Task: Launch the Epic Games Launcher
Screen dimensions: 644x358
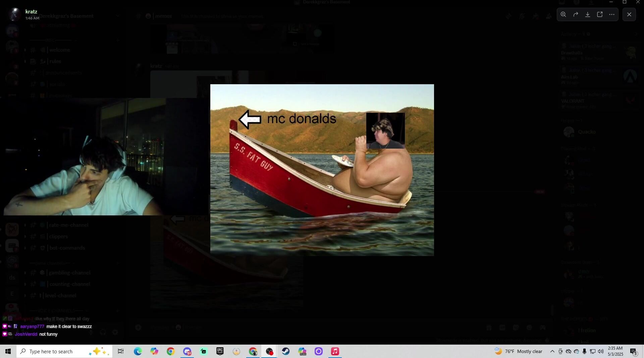Action: (x=220, y=351)
